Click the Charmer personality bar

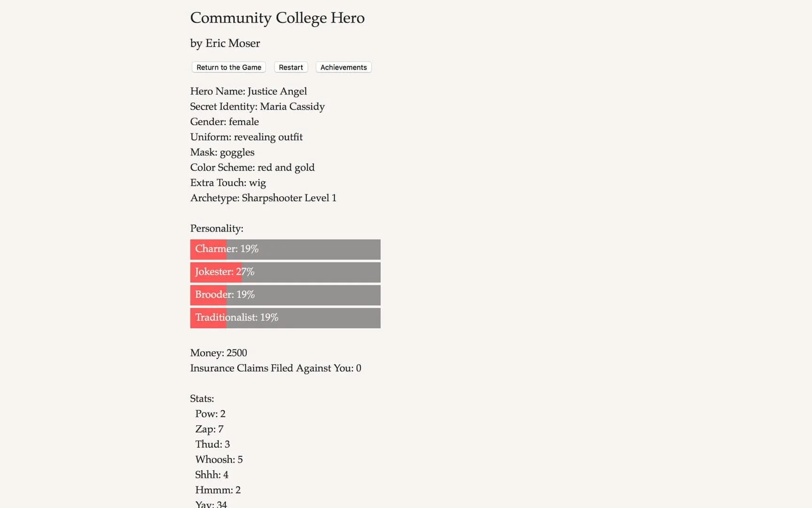tap(285, 249)
